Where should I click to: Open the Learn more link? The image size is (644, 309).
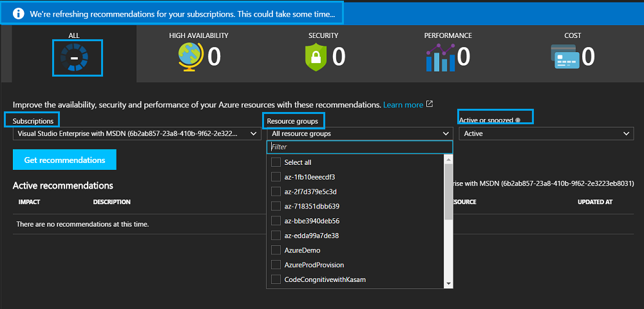403,104
